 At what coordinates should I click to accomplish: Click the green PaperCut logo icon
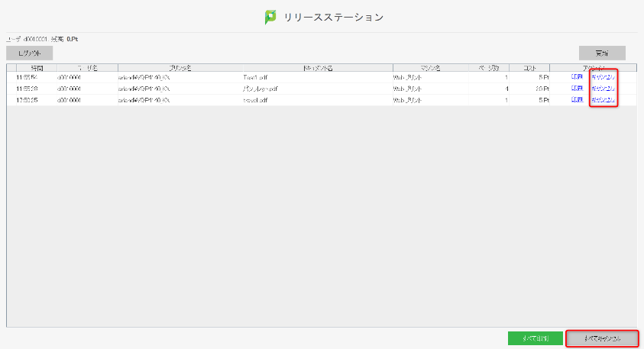(x=270, y=17)
